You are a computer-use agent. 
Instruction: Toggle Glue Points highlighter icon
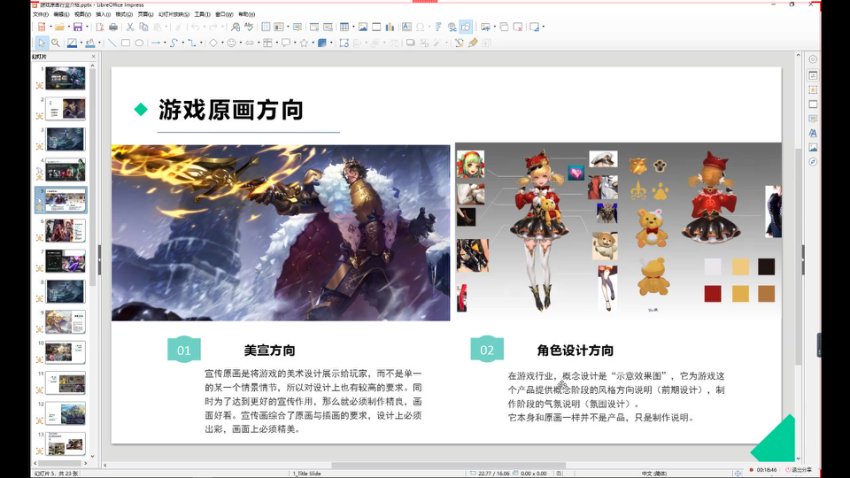[x=473, y=43]
